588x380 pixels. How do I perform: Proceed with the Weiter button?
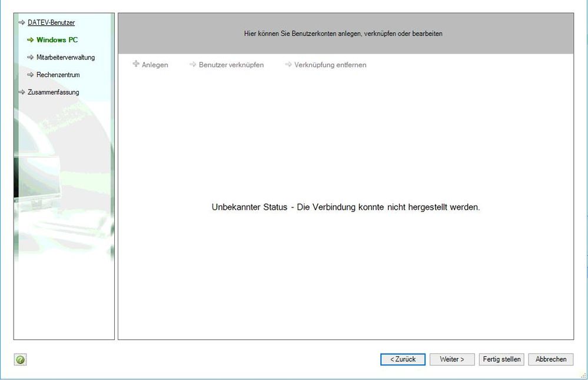click(452, 359)
